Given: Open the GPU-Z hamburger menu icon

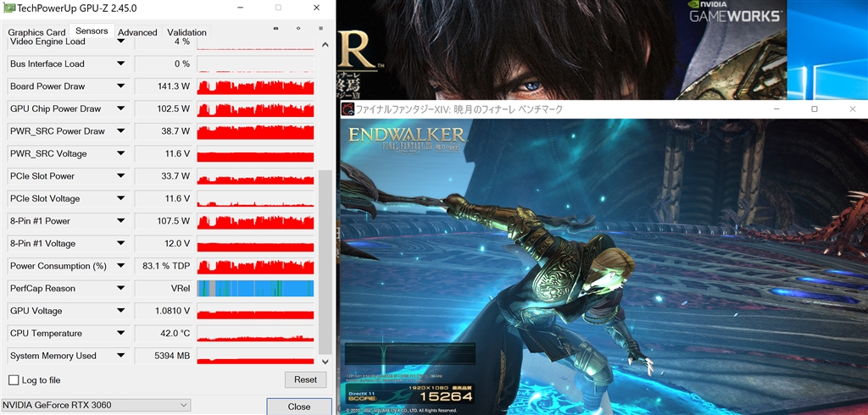Looking at the screenshot, I should point(320,28).
